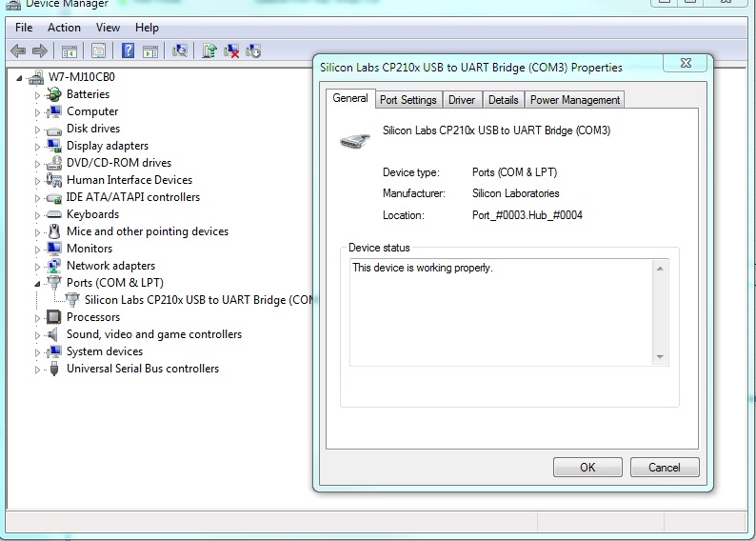This screenshot has height=541, width=756.
Task: Expand the Disk drives node
Action: point(37,130)
